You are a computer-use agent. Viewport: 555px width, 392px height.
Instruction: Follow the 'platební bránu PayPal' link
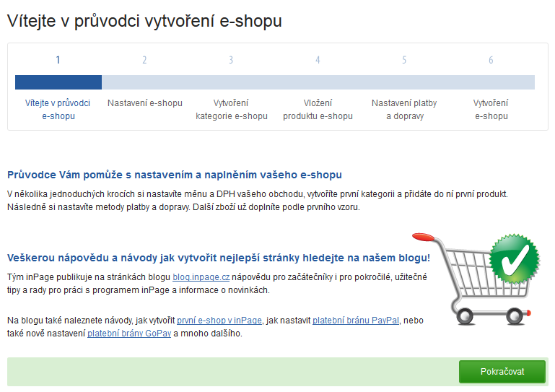(356, 320)
